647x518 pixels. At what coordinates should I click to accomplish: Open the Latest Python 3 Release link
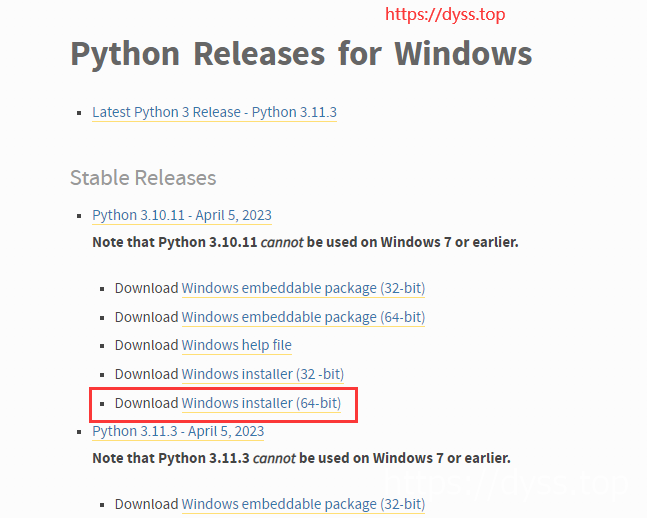214,112
